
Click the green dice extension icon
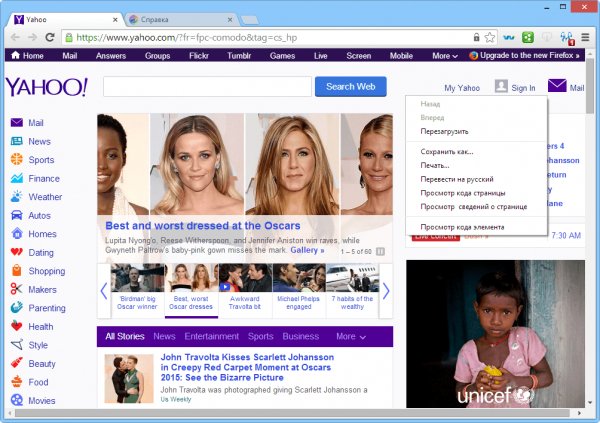(528, 37)
